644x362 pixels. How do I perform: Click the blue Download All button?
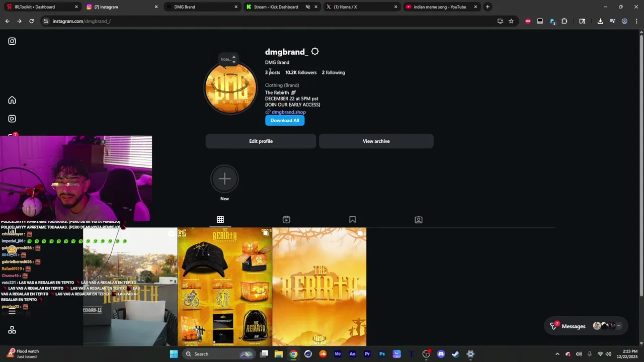(285, 121)
